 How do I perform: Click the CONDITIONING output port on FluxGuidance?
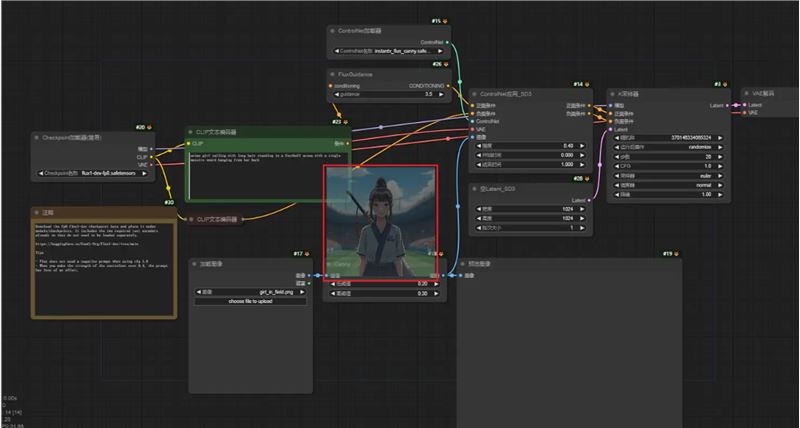[x=448, y=86]
